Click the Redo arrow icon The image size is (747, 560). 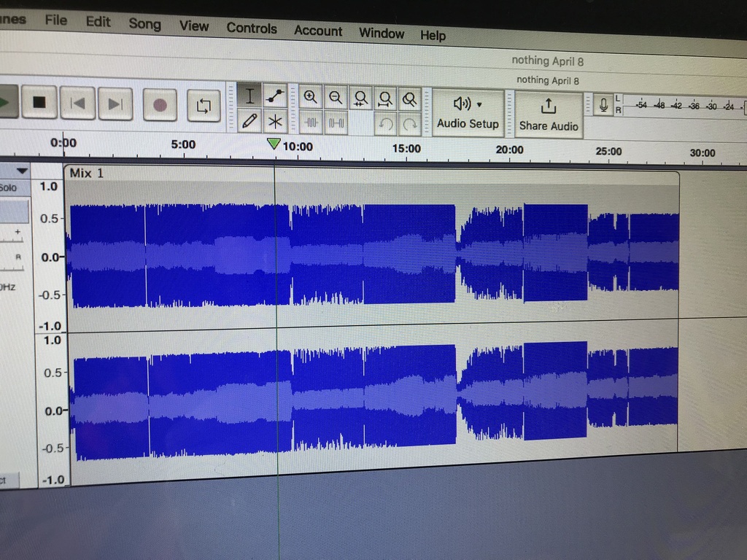(409, 125)
